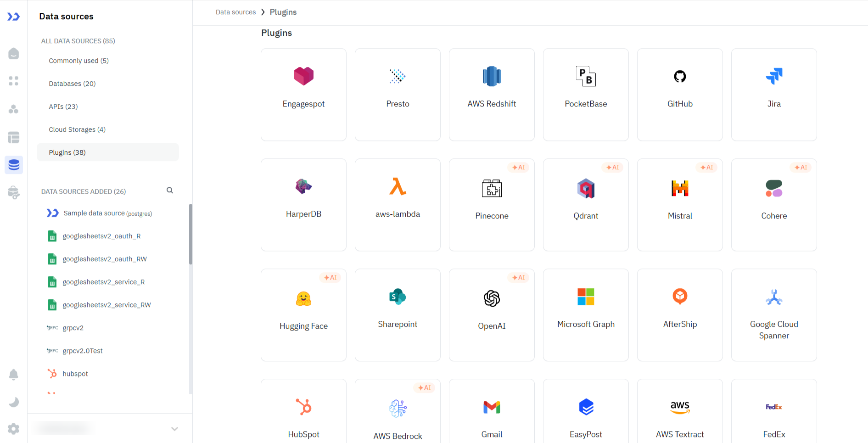Select the Engagespot plugin card

click(303, 95)
